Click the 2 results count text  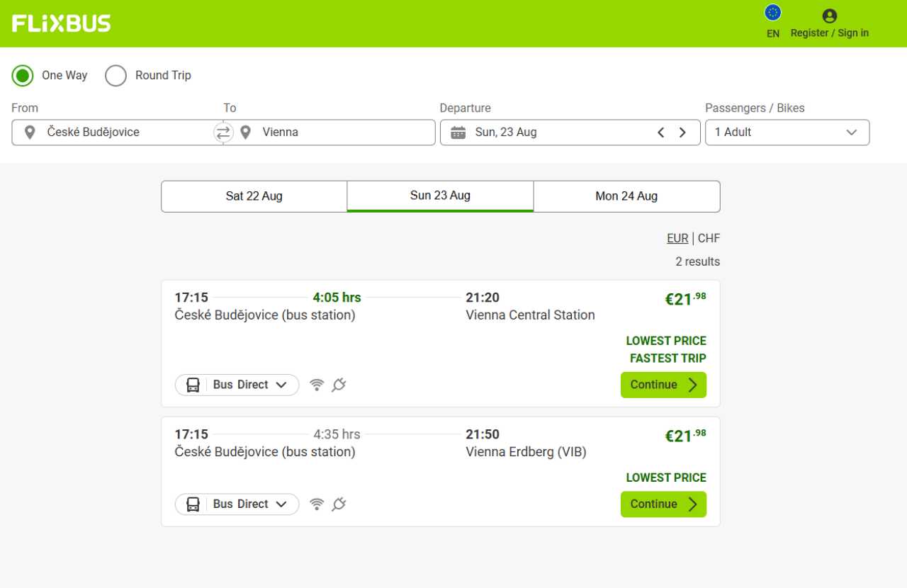[x=697, y=261]
